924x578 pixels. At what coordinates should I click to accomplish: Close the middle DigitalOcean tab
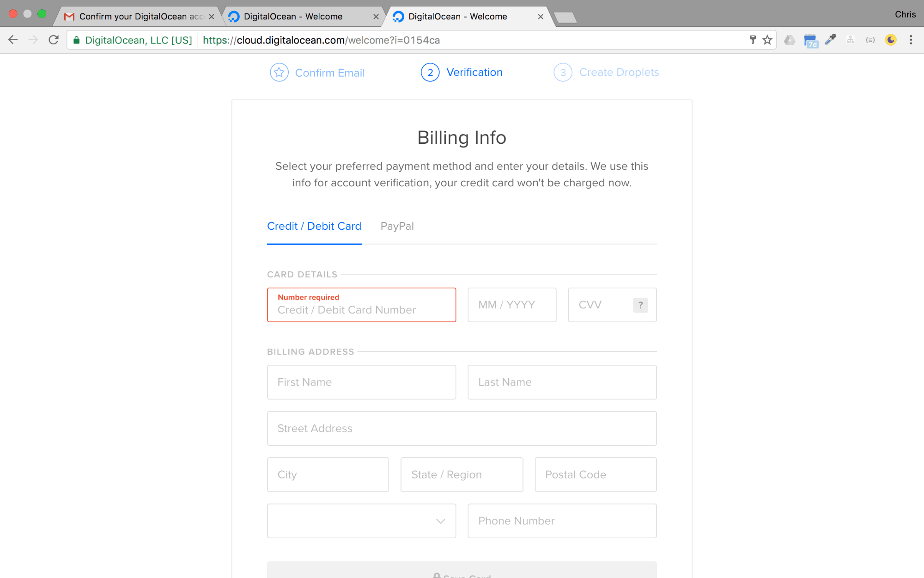pos(376,17)
